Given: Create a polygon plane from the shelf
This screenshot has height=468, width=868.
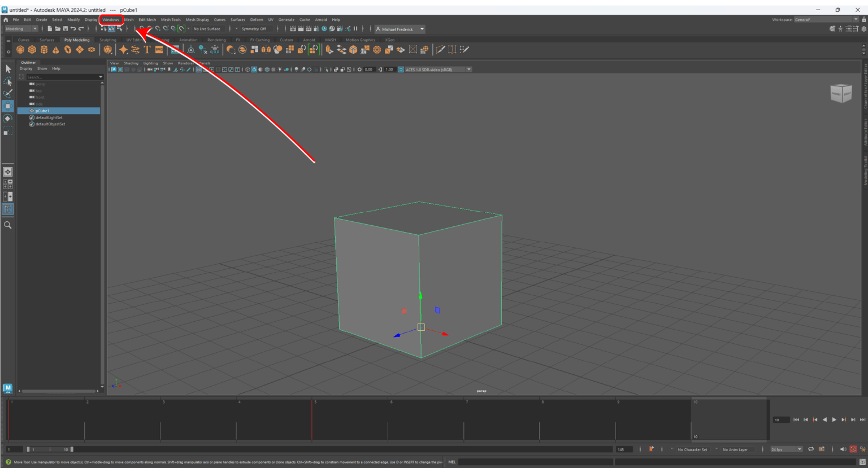Looking at the screenshot, I should (x=80, y=50).
